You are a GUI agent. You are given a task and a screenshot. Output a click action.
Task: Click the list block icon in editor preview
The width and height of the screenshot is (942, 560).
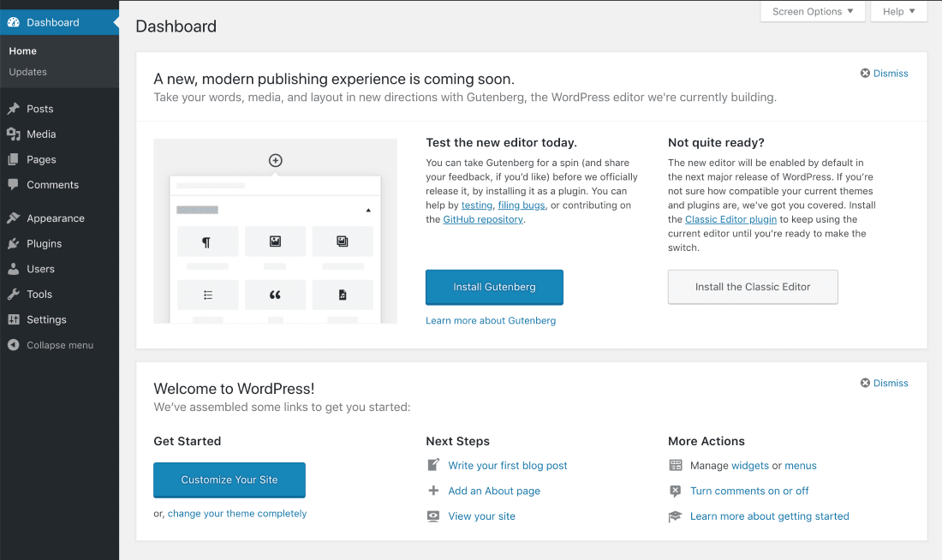pos(208,295)
